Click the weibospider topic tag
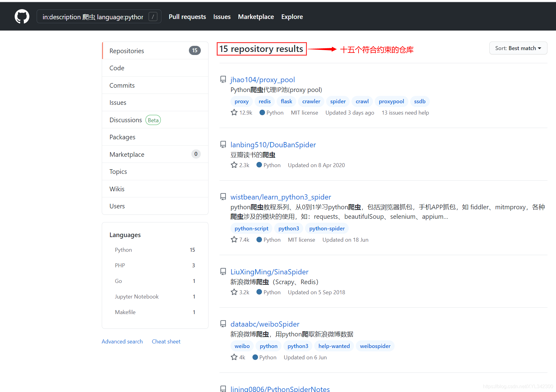 pyautogui.click(x=375, y=346)
